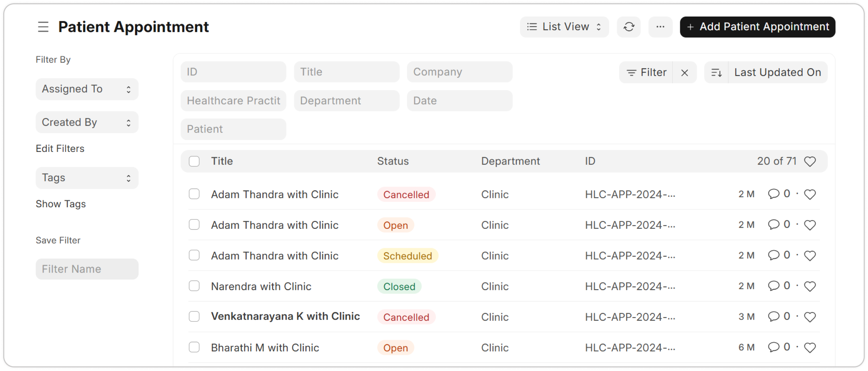Click the Edit Filters link
Image resolution: width=868 pixels, height=371 pixels.
click(x=60, y=149)
